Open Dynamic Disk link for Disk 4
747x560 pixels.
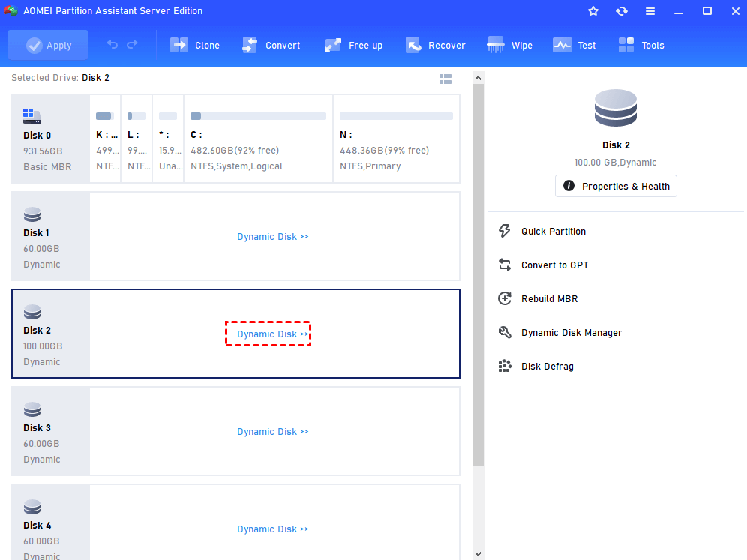(x=273, y=529)
